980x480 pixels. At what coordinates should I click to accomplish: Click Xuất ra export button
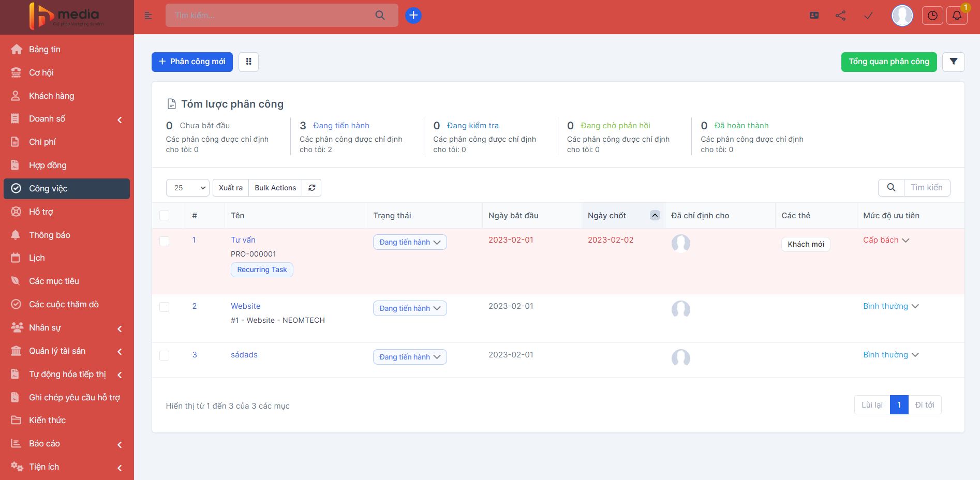click(230, 188)
